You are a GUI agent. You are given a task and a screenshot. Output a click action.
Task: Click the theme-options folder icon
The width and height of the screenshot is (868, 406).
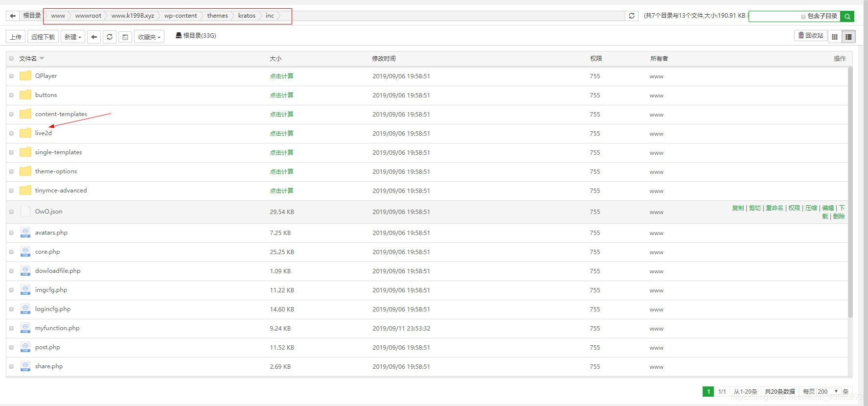(x=25, y=171)
